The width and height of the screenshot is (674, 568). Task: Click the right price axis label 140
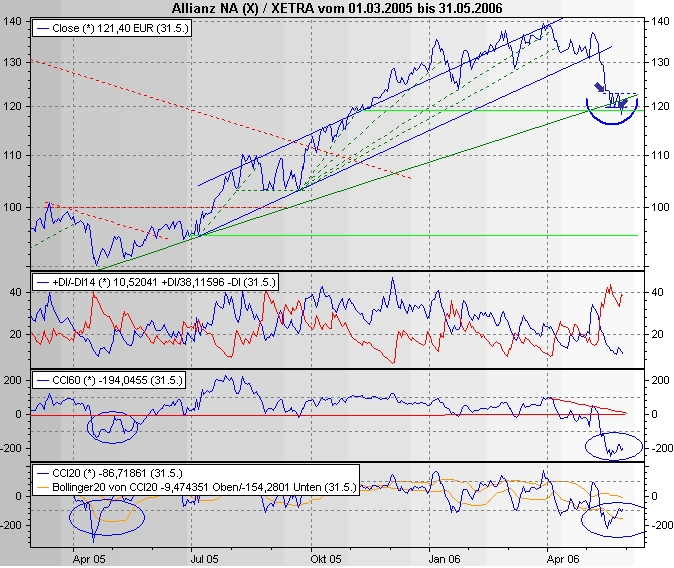click(x=660, y=21)
